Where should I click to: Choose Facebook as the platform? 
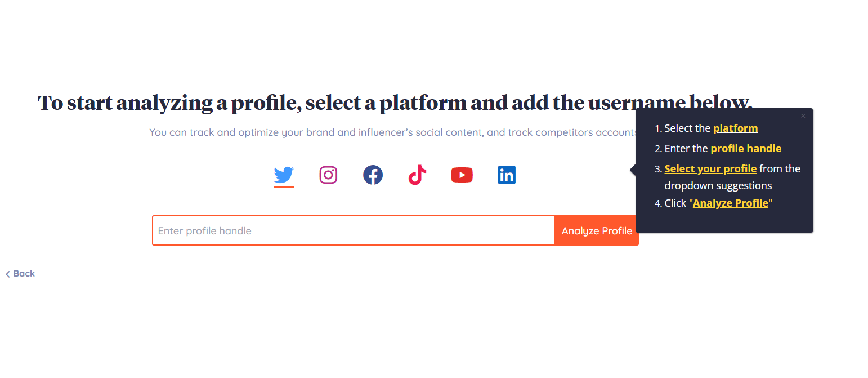coord(373,175)
